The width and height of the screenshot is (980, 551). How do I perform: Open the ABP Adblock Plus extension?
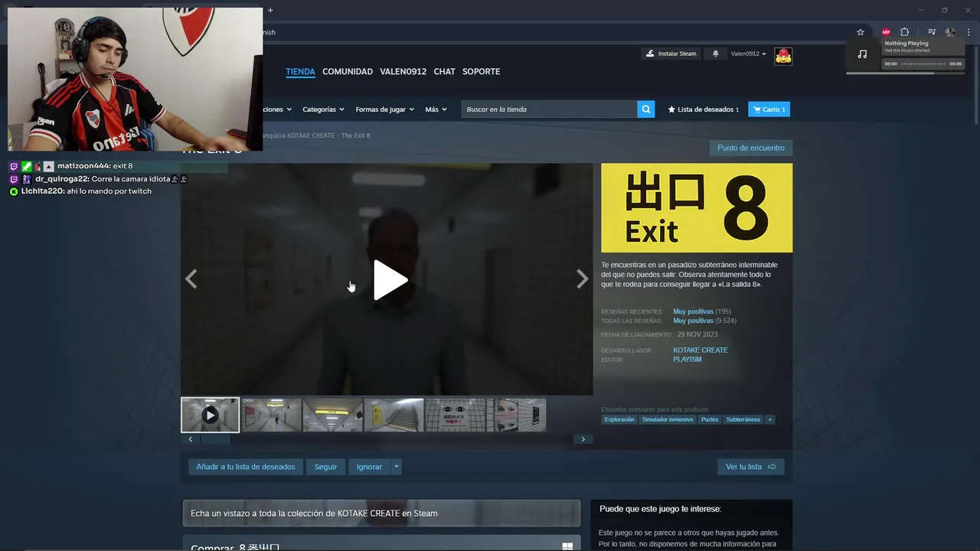click(886, 32)
